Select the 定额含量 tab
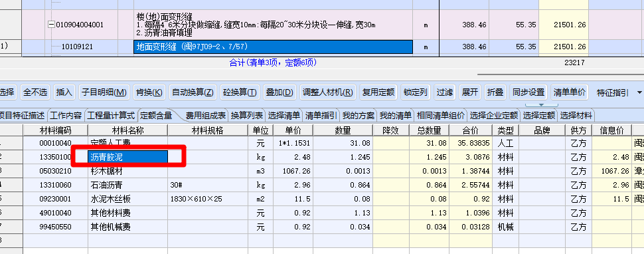This screenshot has width=644, height=254. [156, 116]
